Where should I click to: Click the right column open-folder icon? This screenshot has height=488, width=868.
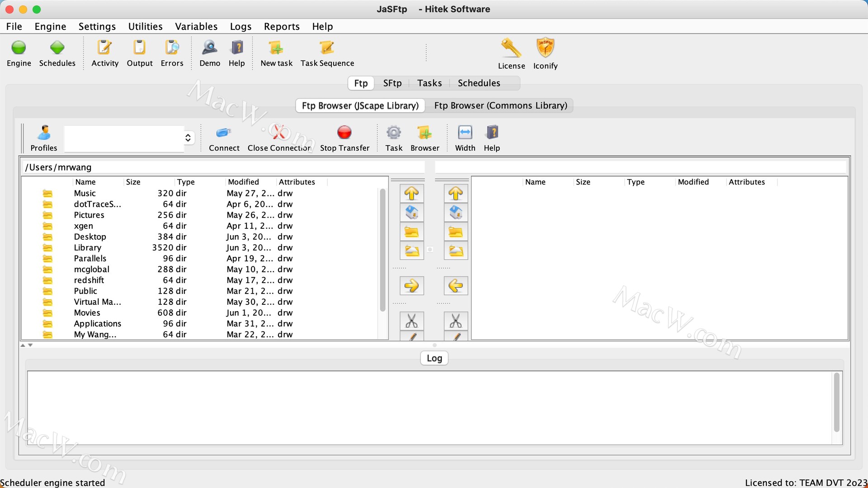click(x=456, y=251)
